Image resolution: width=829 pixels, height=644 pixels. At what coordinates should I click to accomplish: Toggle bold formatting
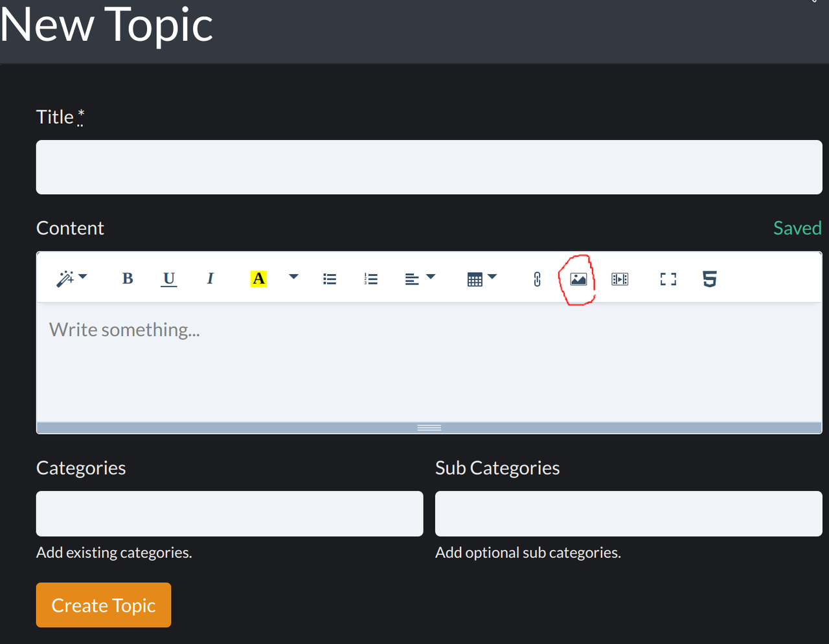coord(128,279)
